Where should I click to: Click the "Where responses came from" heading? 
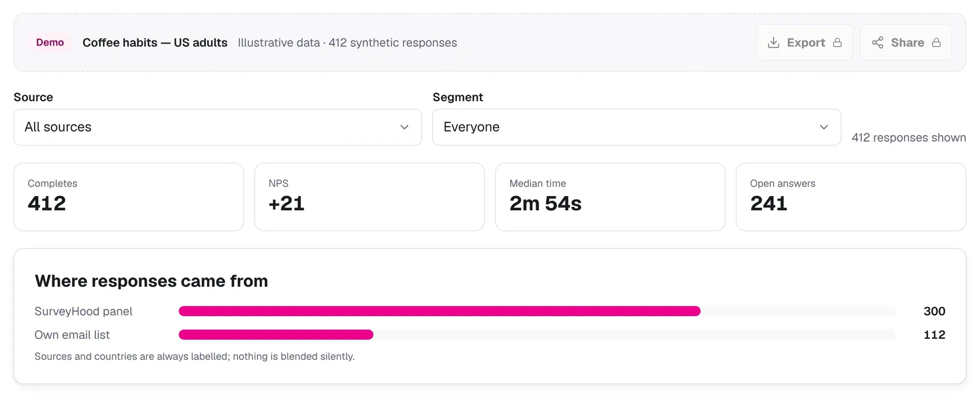(151, 281)
